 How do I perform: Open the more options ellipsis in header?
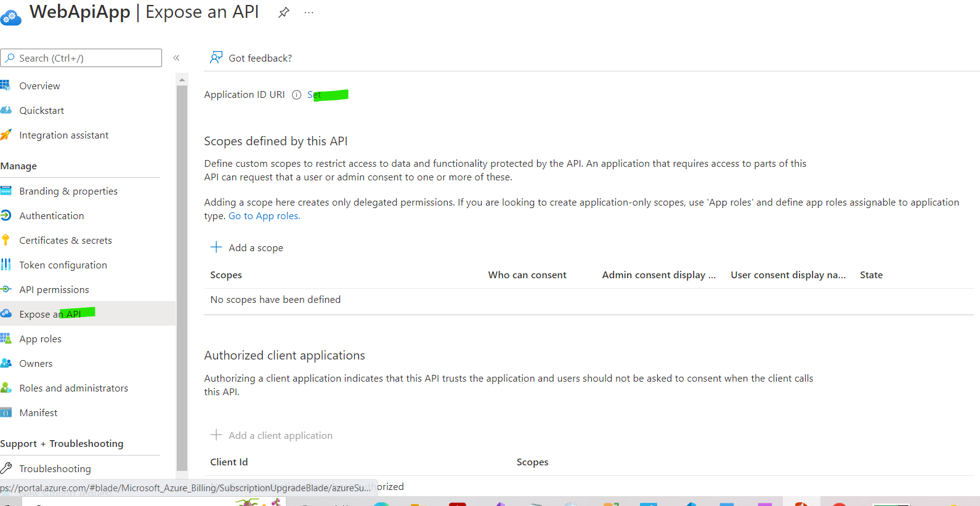pos(309,12)
